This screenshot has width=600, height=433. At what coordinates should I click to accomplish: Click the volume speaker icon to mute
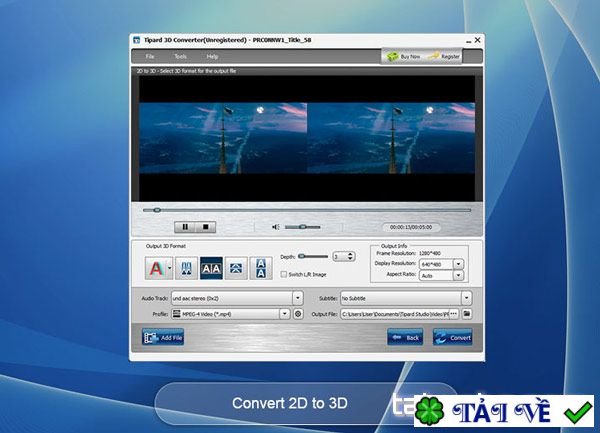[276, 227]
